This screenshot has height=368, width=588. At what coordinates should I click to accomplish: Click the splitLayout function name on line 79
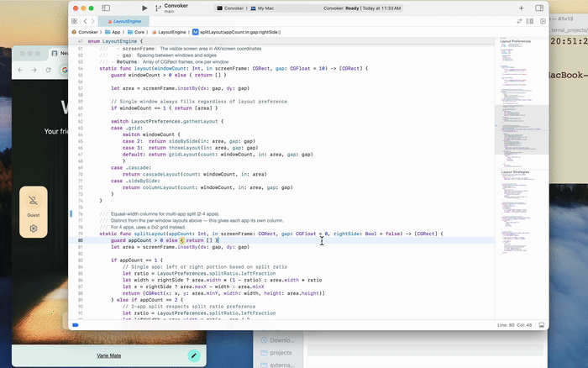pyautogui.click(x=150, y=234)
